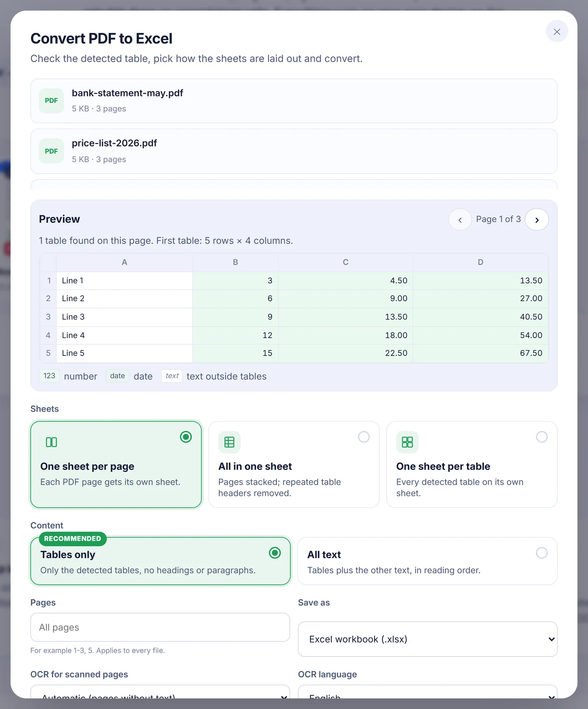Screen dimensions: 588x709
Task: Select column A header in preview table
Action: (x=124, y=262)
